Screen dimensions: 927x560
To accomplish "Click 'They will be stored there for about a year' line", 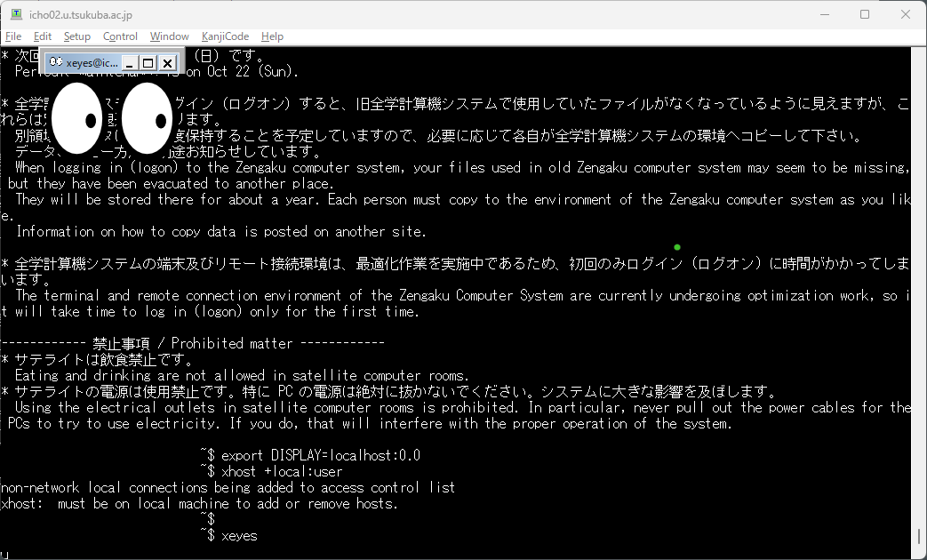I will point(463,199).
